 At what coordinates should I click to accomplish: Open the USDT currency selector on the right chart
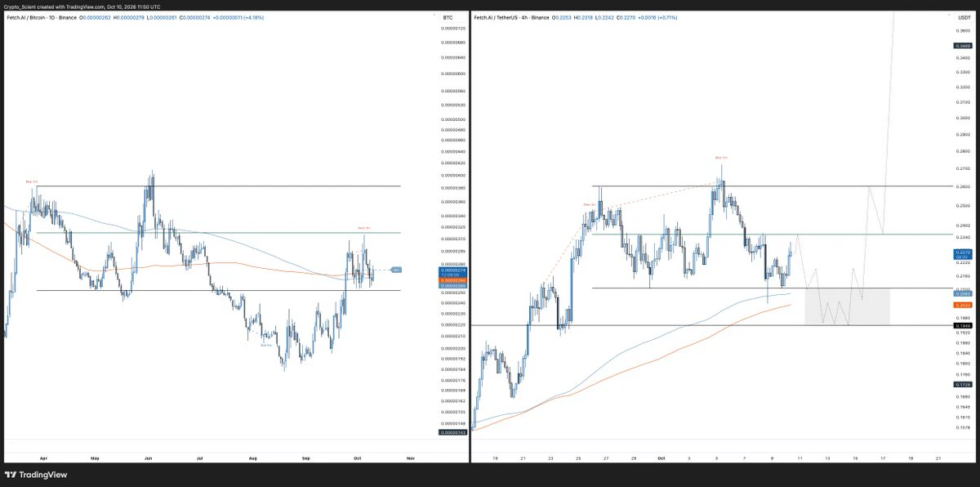(964, 16)
